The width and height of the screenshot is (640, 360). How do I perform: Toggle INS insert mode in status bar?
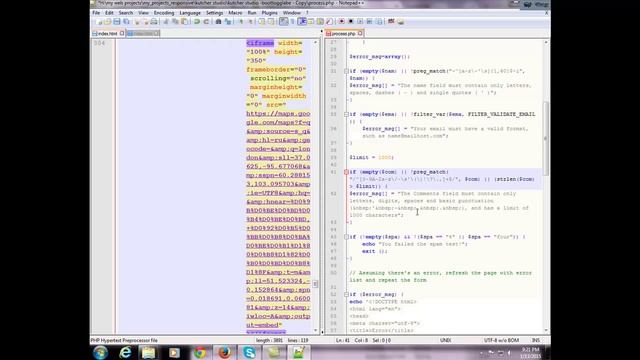pyautogui.click(x=536, y=340)
